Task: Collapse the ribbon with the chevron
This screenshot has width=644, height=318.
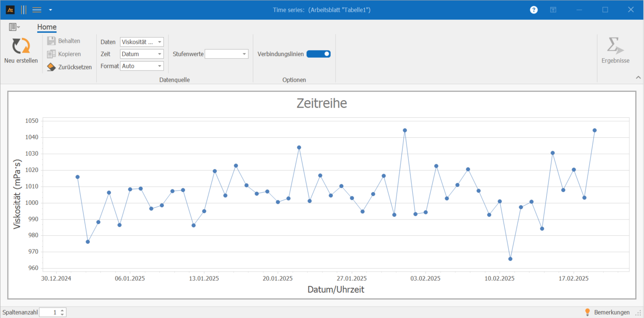Action: pyautogui.click(x=637, y=77)
